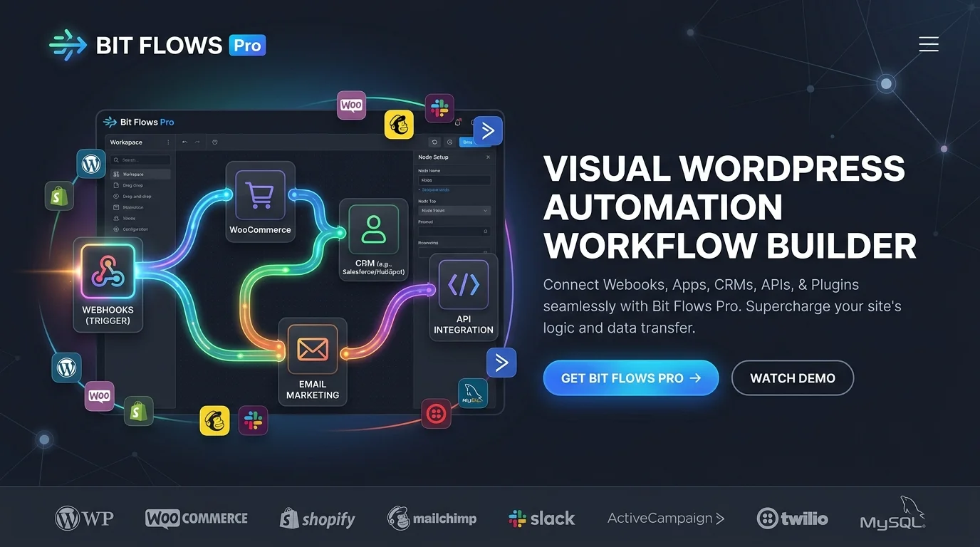This screenshot has height=547, width=980.
Task: Open the hamburger menu in the header
Action: tap(929, 44)
